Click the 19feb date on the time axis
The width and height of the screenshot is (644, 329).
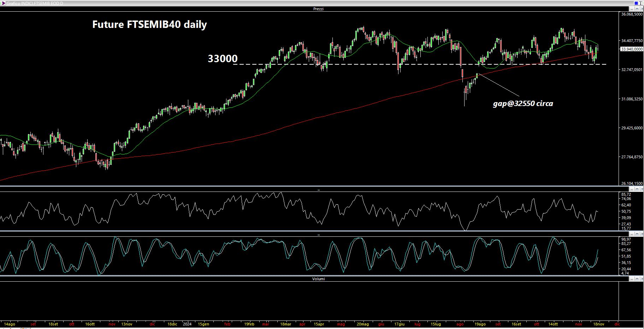(249, 324)
